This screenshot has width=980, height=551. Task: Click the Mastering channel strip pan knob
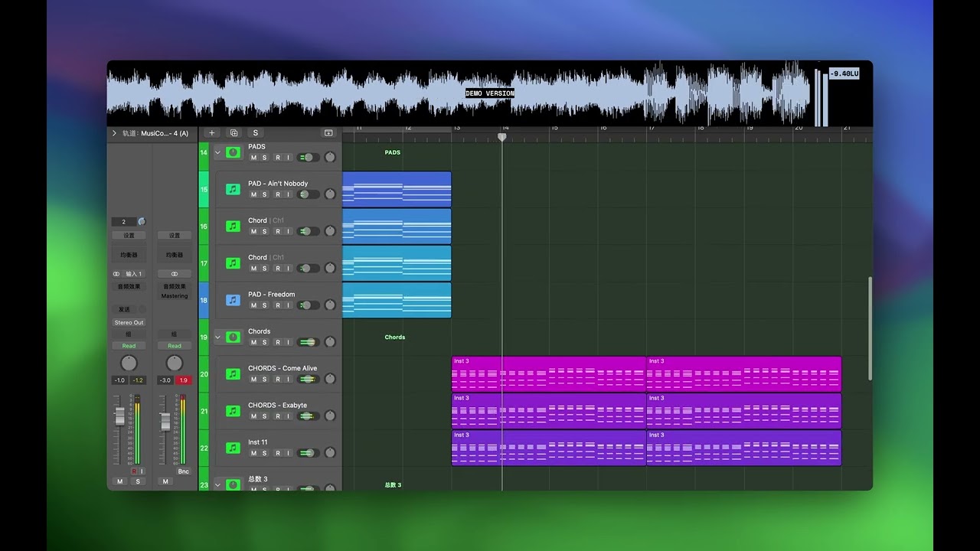point(175,363)
